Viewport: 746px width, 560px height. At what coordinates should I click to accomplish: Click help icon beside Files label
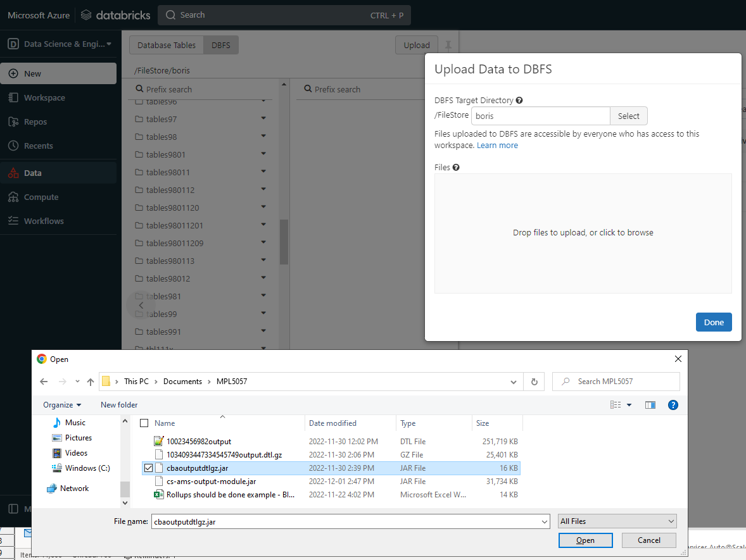[x=456, y=167]
